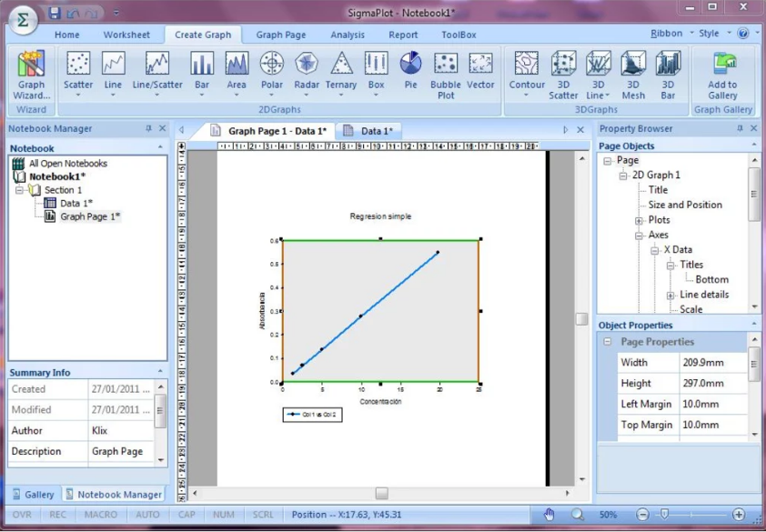The image size is (766, 532).
Task: Collapse the Page Properties group
Action: pos(607,342)
